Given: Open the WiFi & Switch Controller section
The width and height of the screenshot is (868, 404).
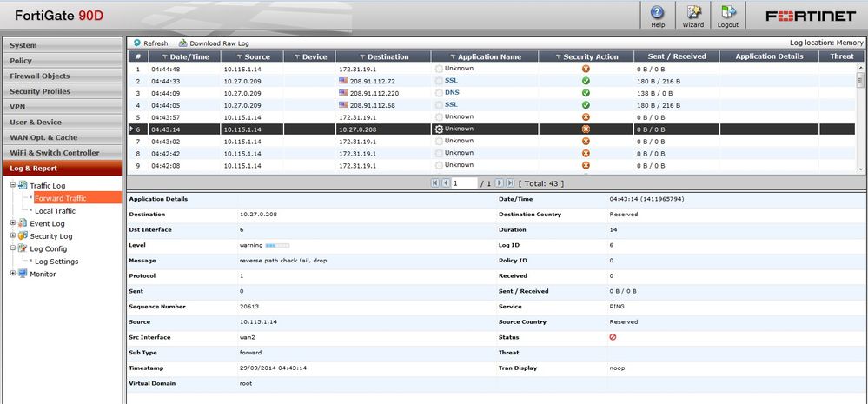Looking at the screenshot, I should click(62, 153).
